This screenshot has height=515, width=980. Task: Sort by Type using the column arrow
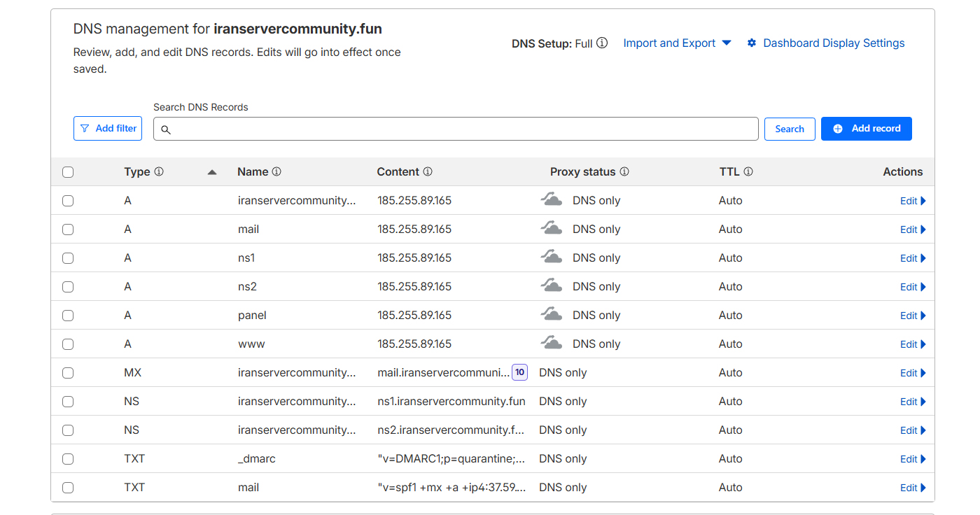point(212,172)
